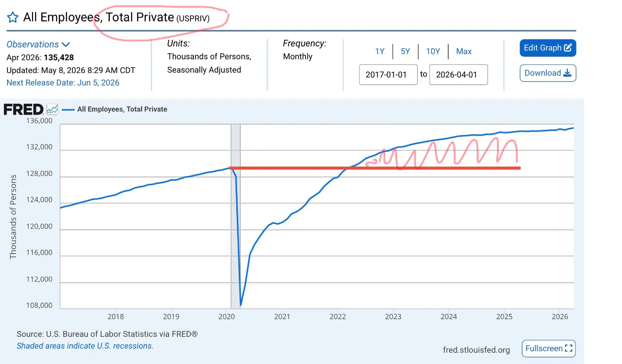Image resolution: width=622 pixels, height=364 pixels.
Task: Click the Edit Graph button
Action: pyautogui.click(x=548, y=48)
